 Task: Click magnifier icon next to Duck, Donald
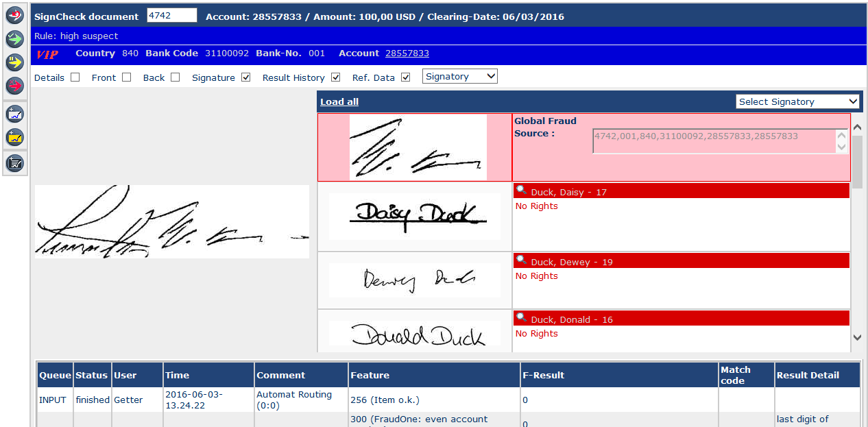point(522,319)
